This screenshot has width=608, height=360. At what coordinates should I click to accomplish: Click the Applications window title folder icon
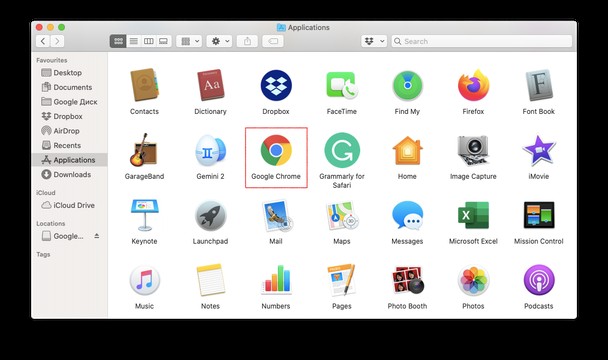(x=281, y=28)
